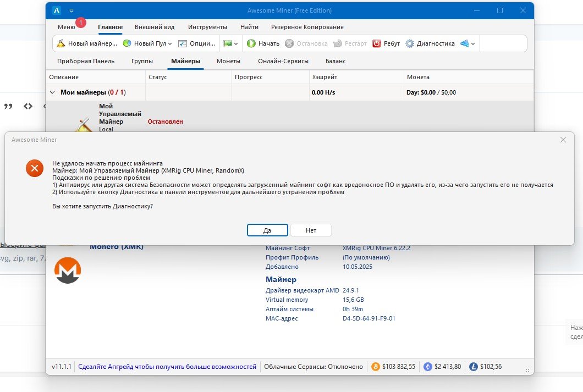This screenshot has width=583, height=392.
Task: Click the Остановка stop icon
Action: point(289,43)
